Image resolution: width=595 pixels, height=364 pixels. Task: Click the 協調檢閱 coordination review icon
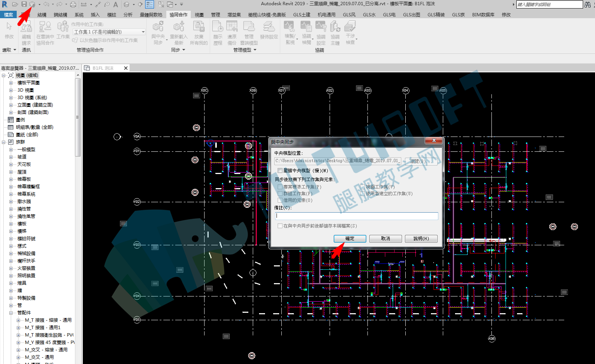pyautogui.click(x=306, y=26)
